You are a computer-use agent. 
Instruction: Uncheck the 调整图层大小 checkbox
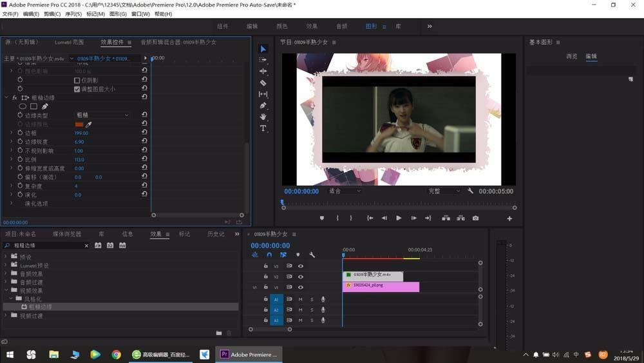[77, 89]
